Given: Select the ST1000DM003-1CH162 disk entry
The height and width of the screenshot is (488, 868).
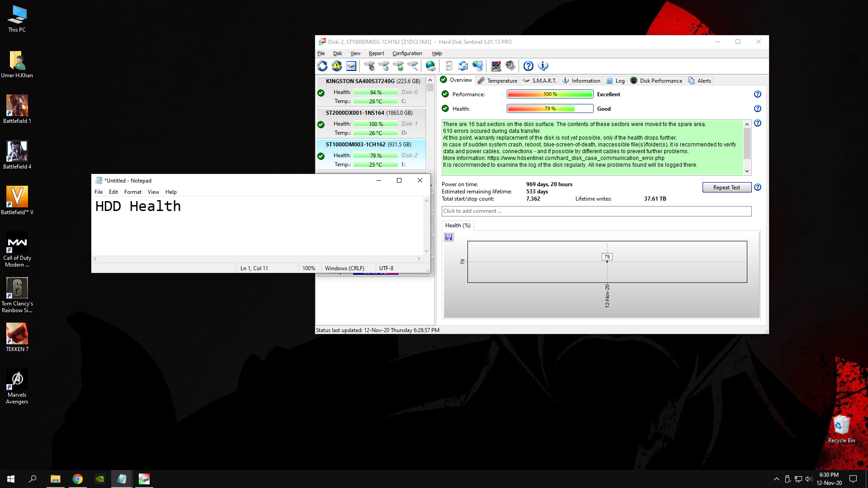Looking at the screenshot, I should click(371, 155).
